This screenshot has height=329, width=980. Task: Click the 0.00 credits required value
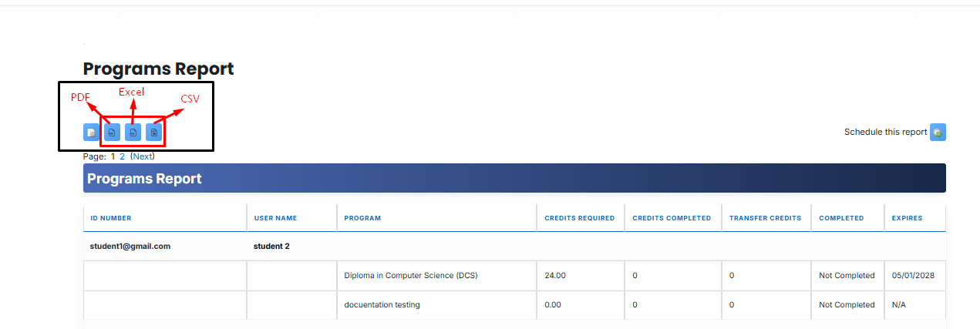[x=554, y=304]
